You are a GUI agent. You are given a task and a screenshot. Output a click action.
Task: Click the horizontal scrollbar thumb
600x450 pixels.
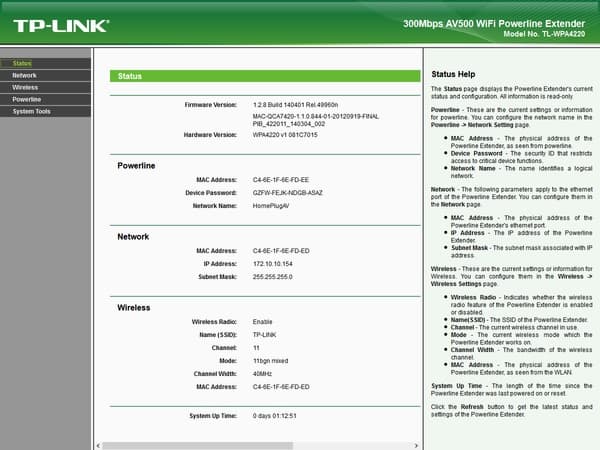coord(197,445)
